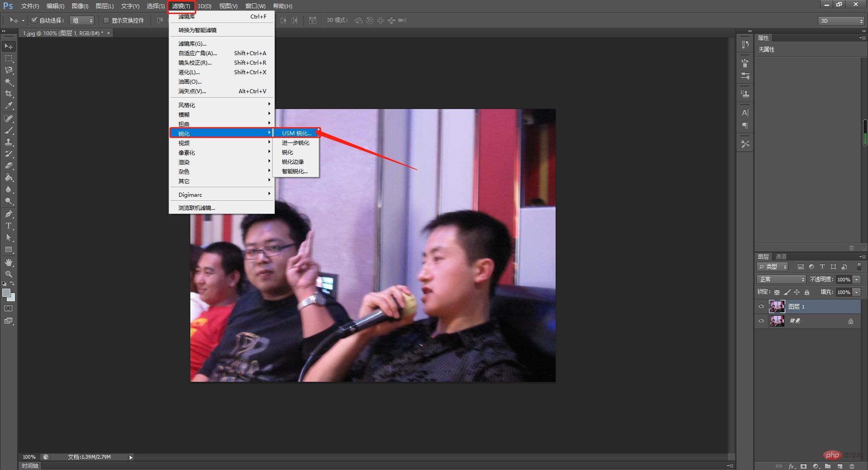Toggle lock all next to 锁定

point(807,292)
